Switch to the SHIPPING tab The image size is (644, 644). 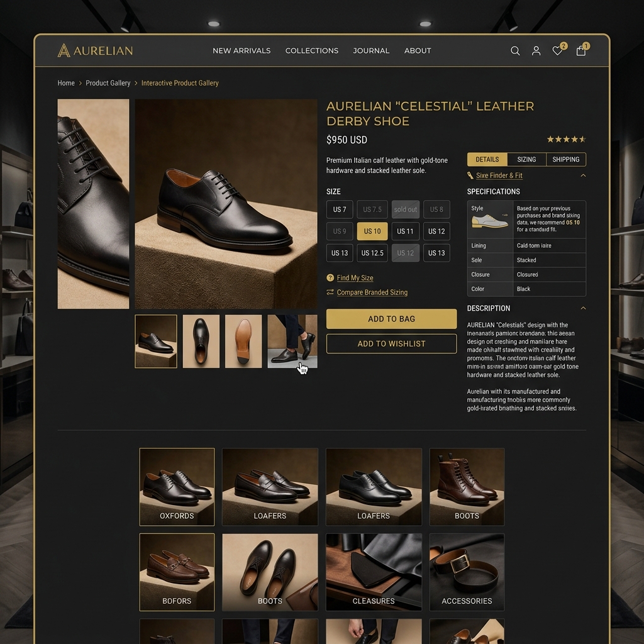(x=566, y=159)
